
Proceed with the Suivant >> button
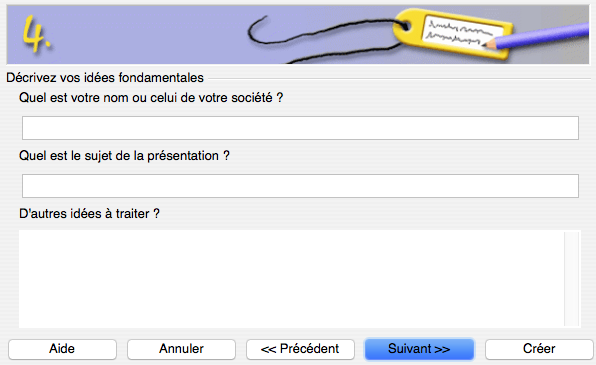click(419, 349)
